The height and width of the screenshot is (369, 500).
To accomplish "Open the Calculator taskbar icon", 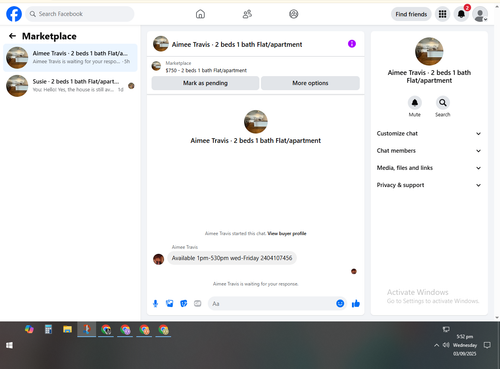I will click(x=48, y=329).
